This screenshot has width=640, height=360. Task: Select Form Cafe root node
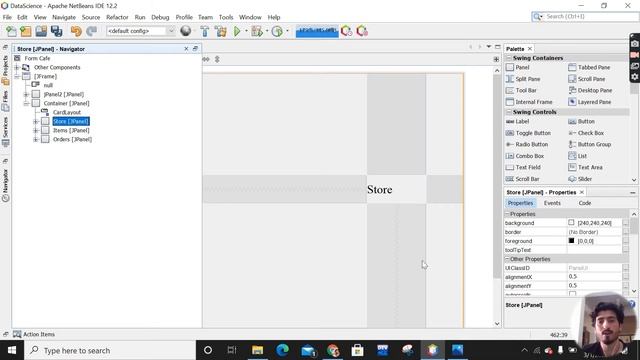click(x=37, y=58)
